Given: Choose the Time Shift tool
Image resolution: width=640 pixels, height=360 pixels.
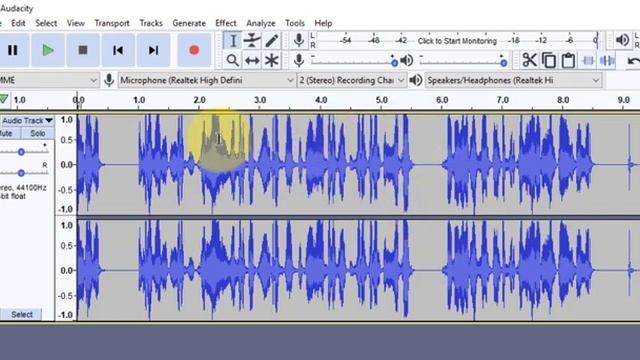Looking at the screenshot, I should pyautogui.click(x=252, y=60).
